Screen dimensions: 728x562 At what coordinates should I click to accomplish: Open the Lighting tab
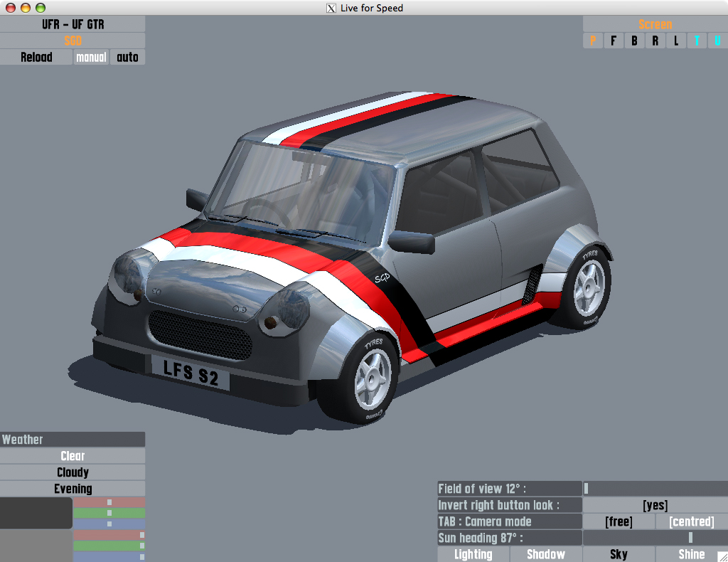473,554
